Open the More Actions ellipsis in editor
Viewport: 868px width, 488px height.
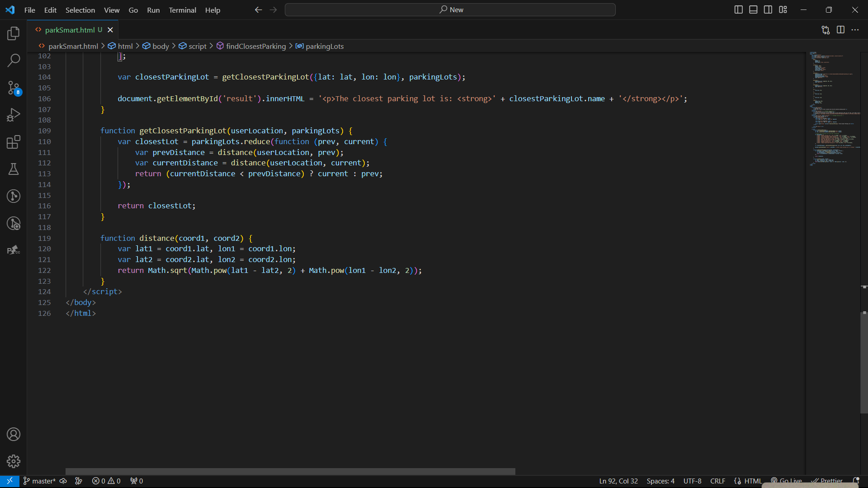(x=855, y=30)
